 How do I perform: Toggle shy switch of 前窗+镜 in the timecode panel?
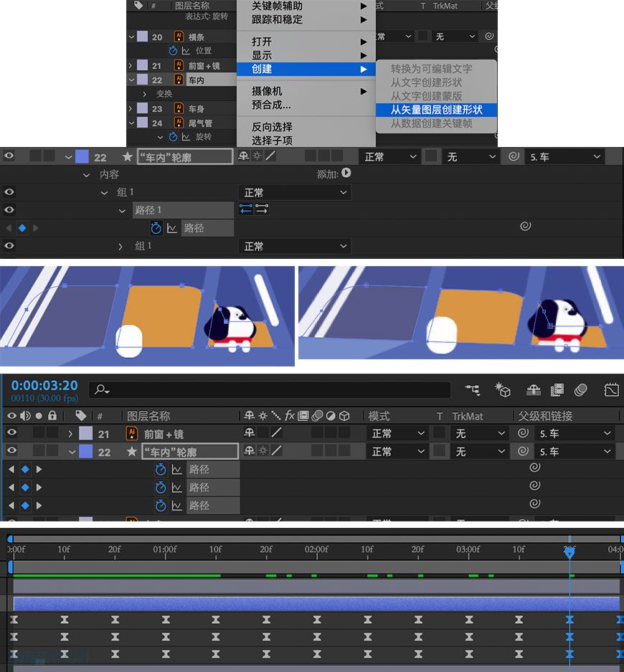(249, 433)
